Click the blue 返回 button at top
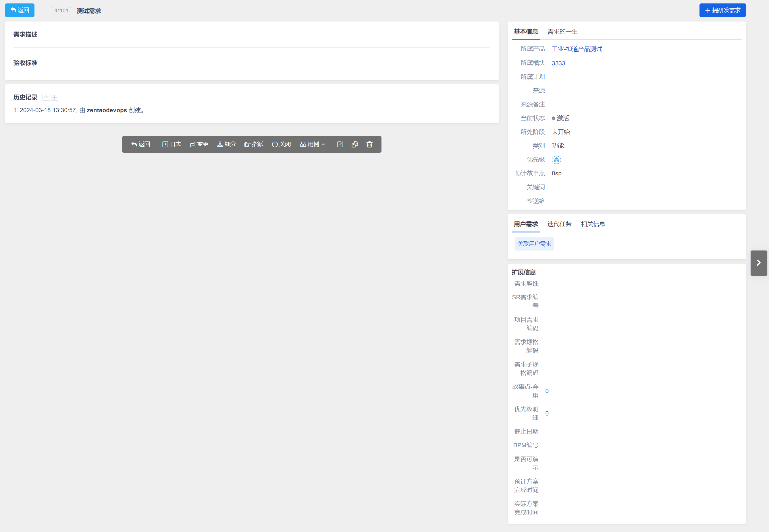Viewport: 769px width, 532px height. 20,10
